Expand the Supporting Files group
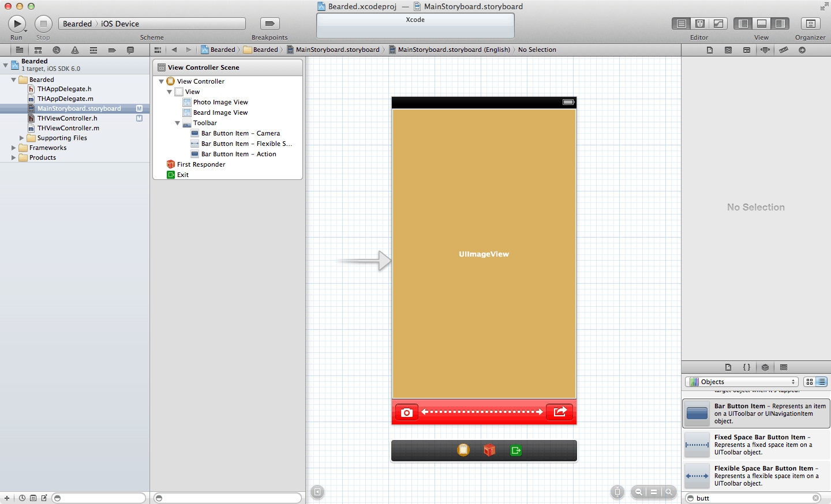Screen dimensions: 831x504 [22, 138]
